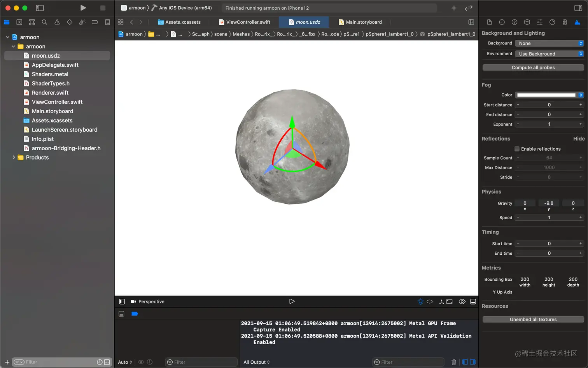This screenshot has width=588, height=368.
Task: Increment Fog Start distance stepper
Action: (x=581, y=105)
